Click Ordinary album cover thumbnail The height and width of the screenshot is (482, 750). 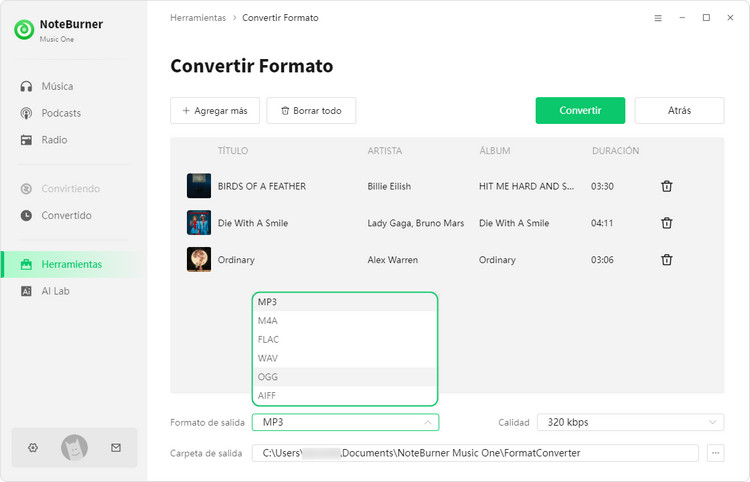click(x=199, y=259)
